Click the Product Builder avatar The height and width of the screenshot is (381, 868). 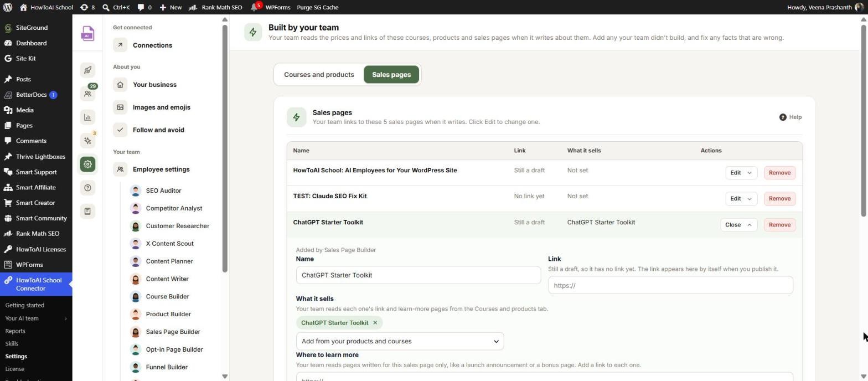pos(135,315)
